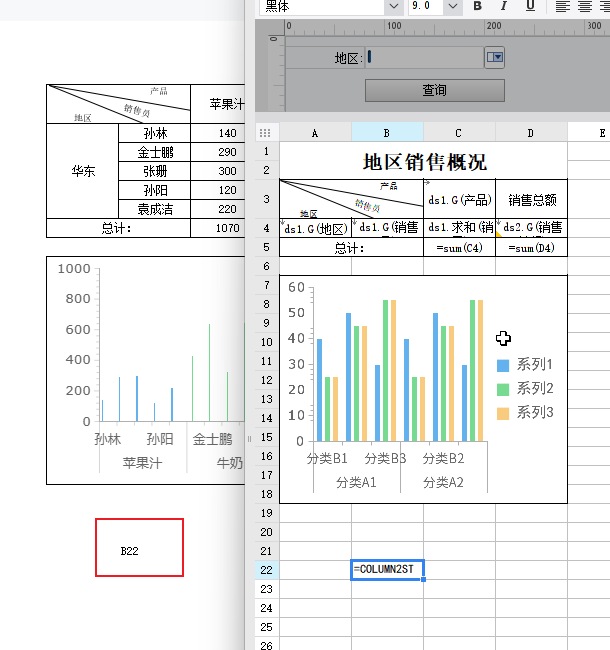Click inside the 地区 input field
610x650 pixels.
(424, 57)
